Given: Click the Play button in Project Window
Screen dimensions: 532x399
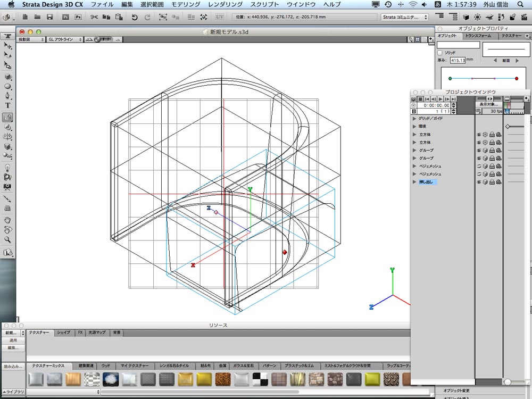Looking at the screenshot, I should (440, 99).
